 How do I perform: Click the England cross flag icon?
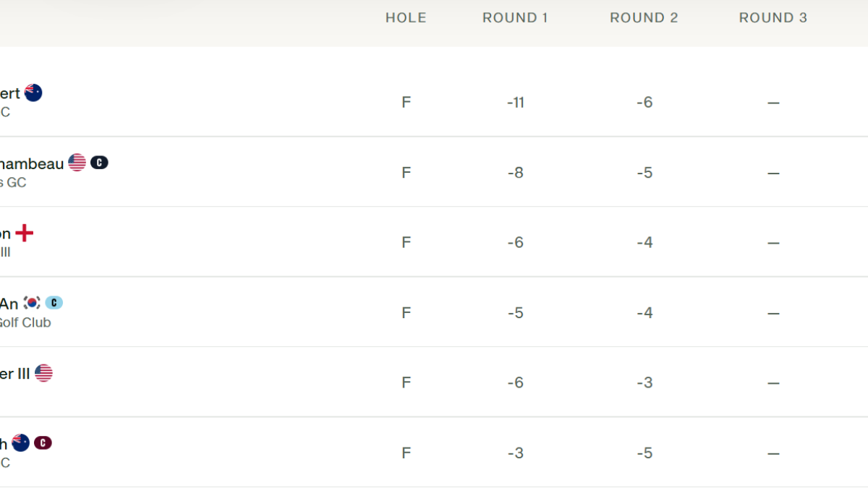25,233
